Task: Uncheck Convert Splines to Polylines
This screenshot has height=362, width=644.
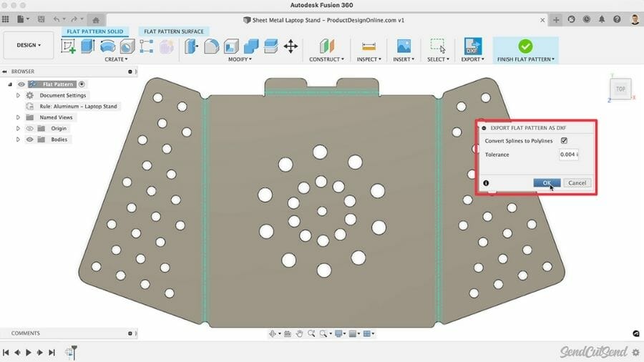Action: coord(564,141)
